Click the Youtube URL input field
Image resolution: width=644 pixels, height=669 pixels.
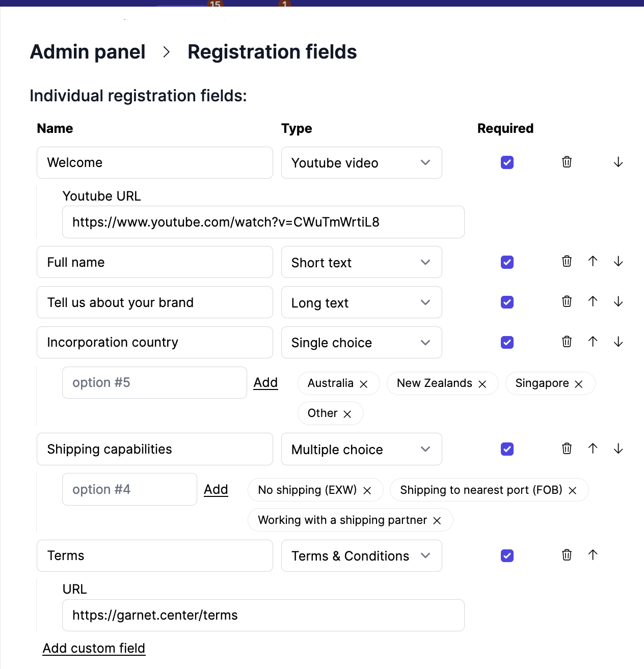[x=263, y=222]
